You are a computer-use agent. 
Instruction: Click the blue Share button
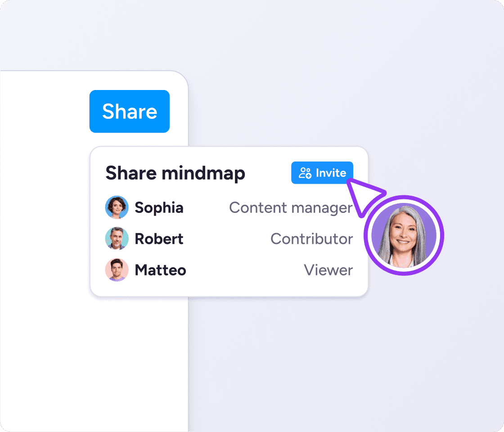129,112
